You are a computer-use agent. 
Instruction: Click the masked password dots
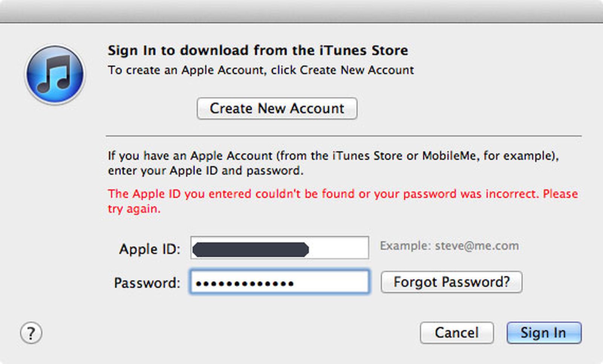pyautogui.click(x=245, y=283)
